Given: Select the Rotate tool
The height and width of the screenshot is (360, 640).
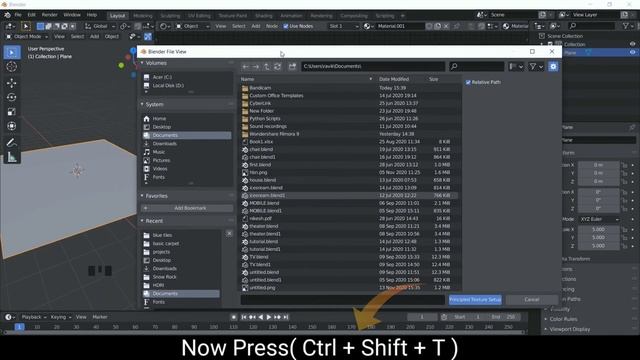Looking at the screenshot, I should click(x=12, y=97).
